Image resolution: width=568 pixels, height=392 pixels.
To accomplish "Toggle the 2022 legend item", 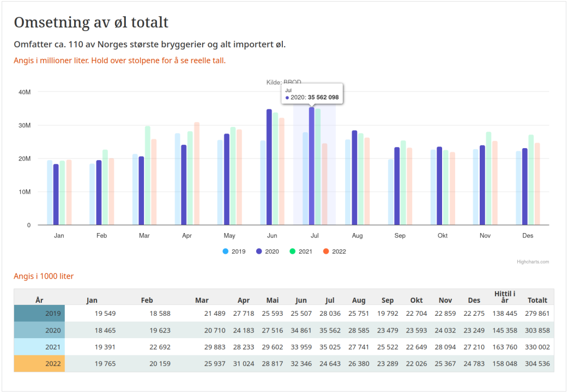I will point(334,252).
